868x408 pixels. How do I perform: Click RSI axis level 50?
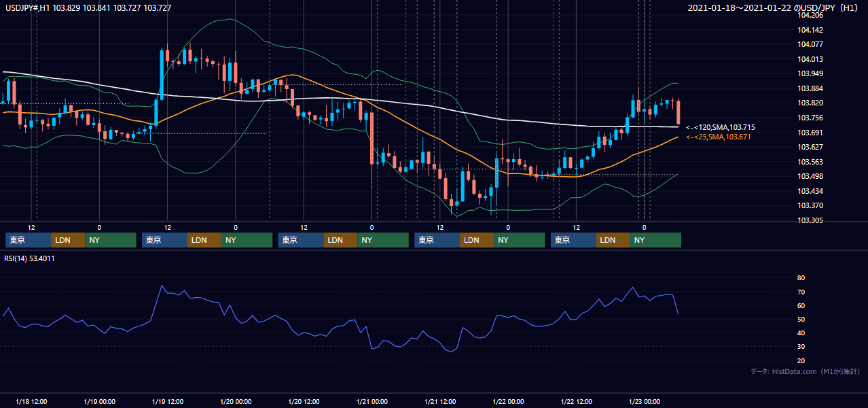tap(801, 319)
